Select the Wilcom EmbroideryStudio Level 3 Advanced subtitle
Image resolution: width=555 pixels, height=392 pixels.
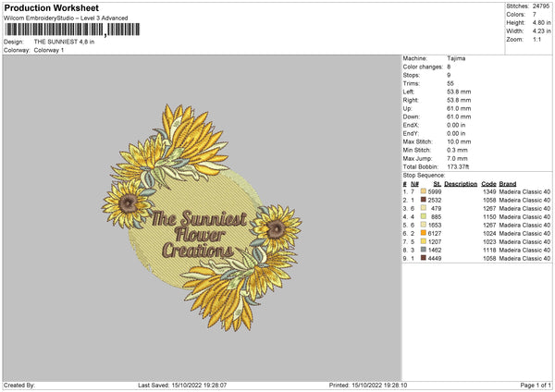click(x=66, y=18)
